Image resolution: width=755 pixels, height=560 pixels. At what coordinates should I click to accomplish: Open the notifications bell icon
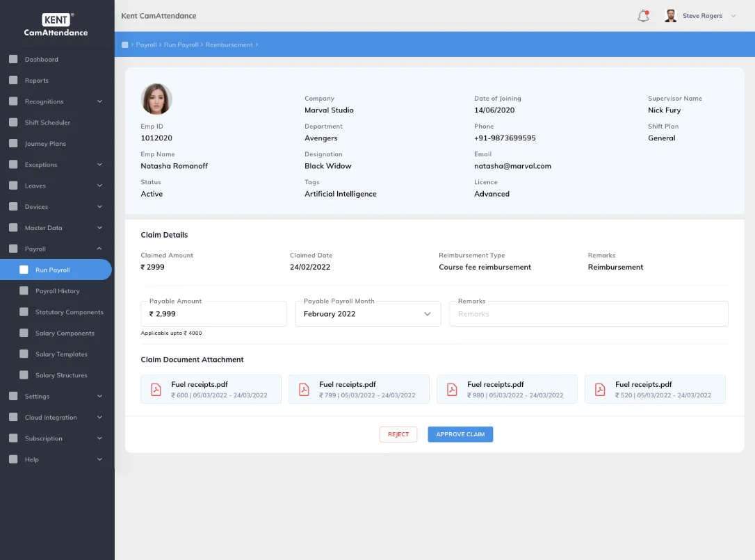643,16
